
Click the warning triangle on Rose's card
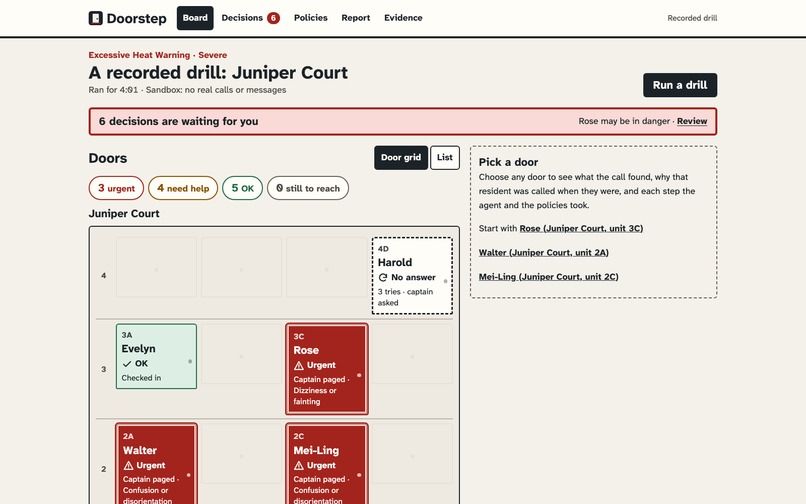(x=299, y=366)
